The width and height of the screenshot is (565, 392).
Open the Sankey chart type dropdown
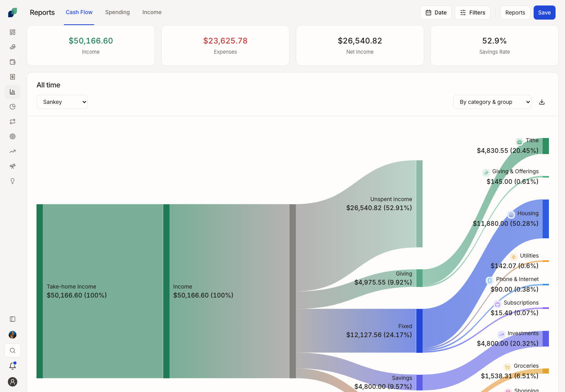pyautogui.click(x=62, y=102)
